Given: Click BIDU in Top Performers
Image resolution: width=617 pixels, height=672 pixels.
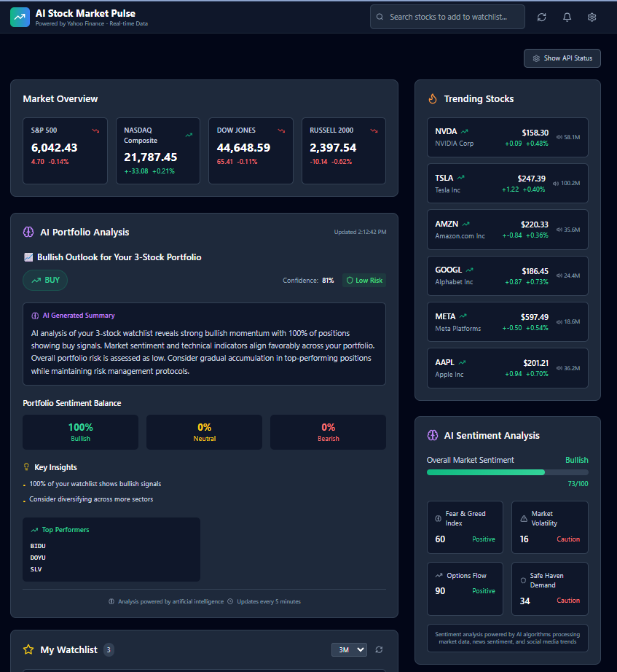Looking at the screenshot, I should pyautogui.click(x=38, y=546).
